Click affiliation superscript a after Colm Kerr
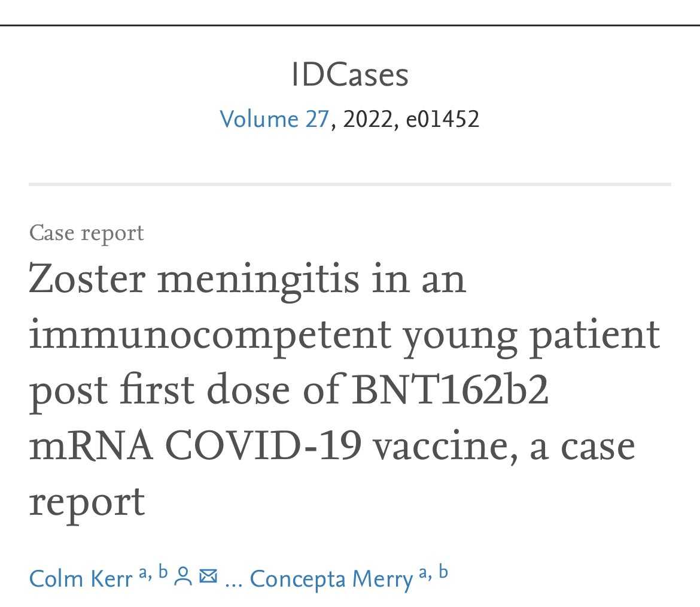The height and width of the screenshot is (607, 700). [144, 573]
